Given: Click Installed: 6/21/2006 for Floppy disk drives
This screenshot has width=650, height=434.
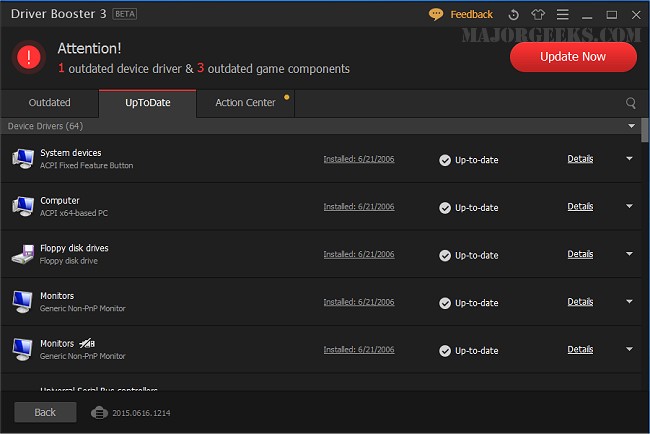Looking at the screenshot, I should tap(359, 255).
